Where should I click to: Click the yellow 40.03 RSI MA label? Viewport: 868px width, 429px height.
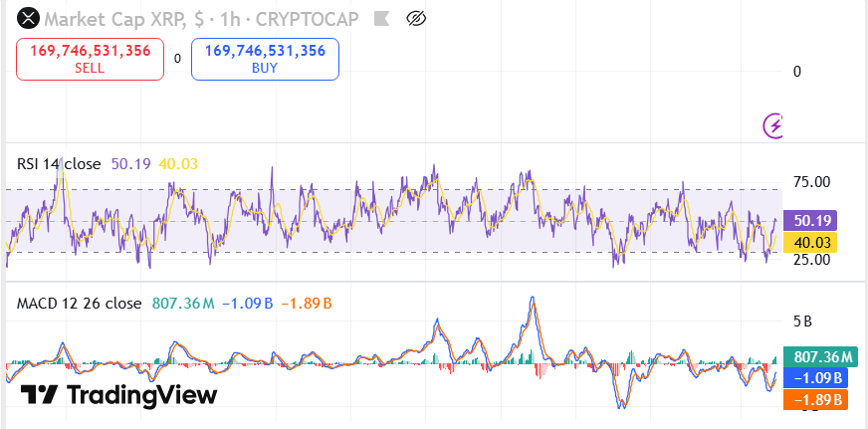810,243
